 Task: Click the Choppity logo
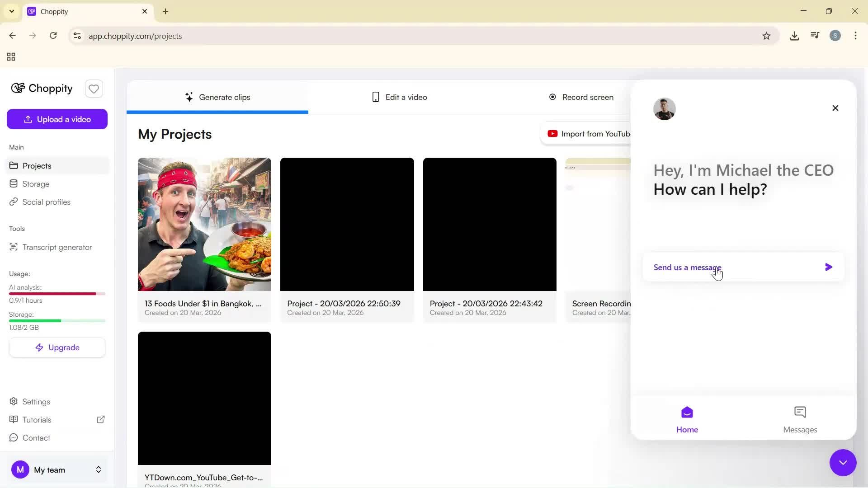point(42,88)
